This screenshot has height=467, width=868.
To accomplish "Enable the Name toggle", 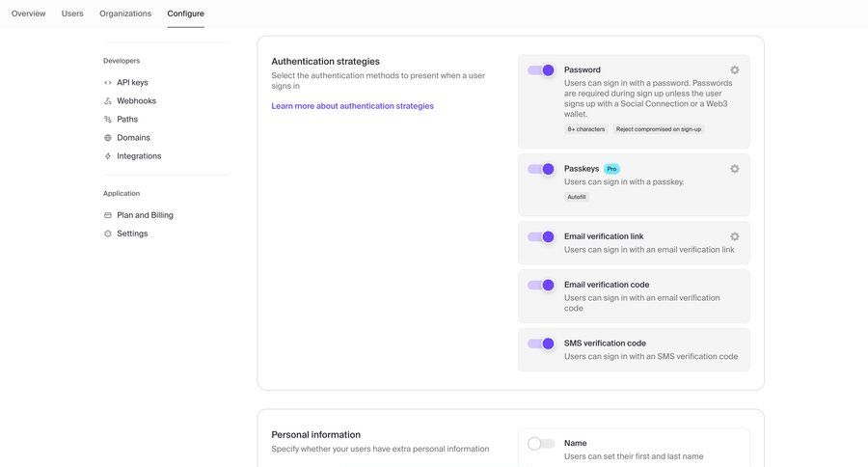I will coord(541,443).
